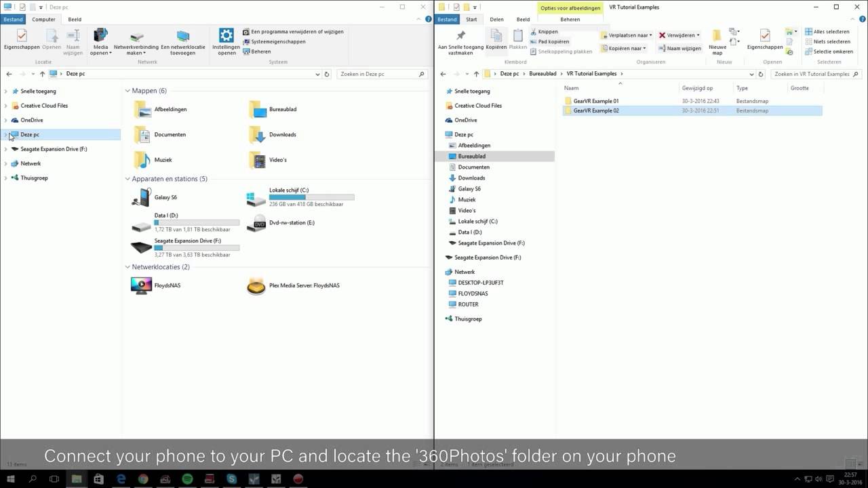This screenshot has height=488, width=868.
Task: Expand Deze pc node in left window tree
Action: click(x=6, y=134)
